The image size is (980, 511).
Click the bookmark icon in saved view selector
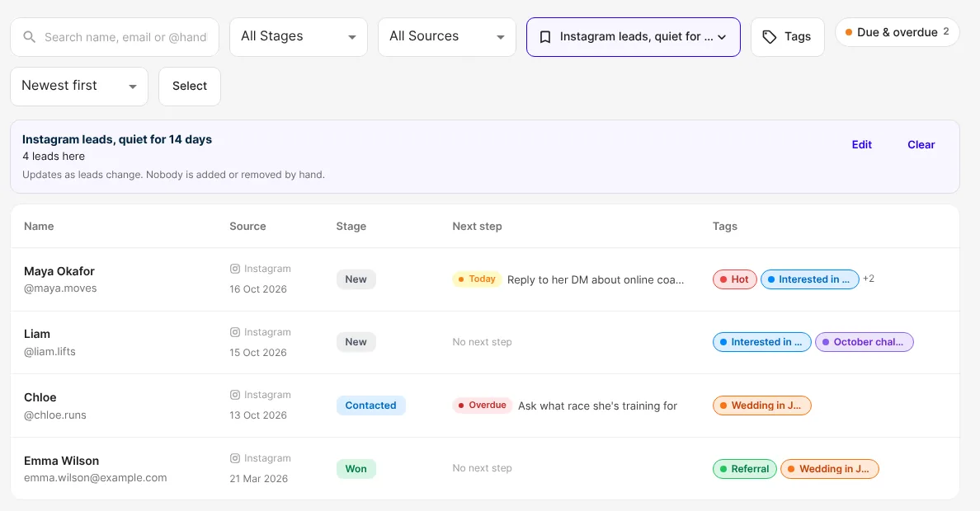pyautogui.click(x=545, y=37)
